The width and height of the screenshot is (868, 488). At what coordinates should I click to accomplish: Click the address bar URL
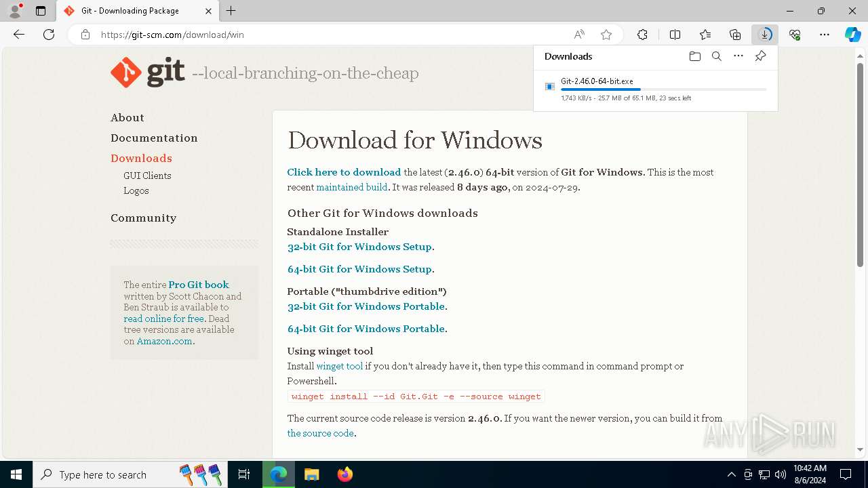coord(172,35)
